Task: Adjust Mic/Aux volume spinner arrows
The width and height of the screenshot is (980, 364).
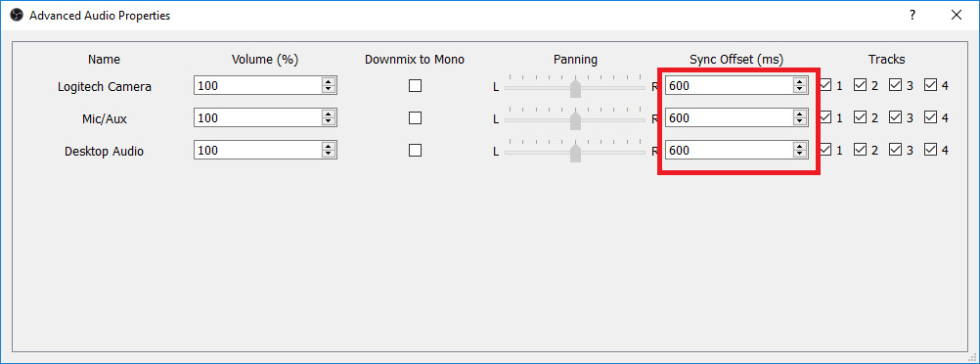Action: click(329, 118)
